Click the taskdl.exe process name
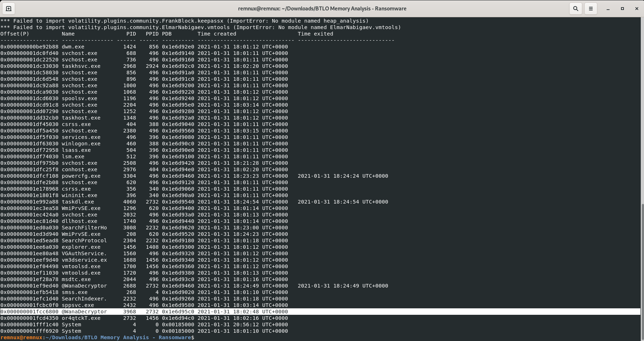The image size is (644, 341). tap(78, 202)
